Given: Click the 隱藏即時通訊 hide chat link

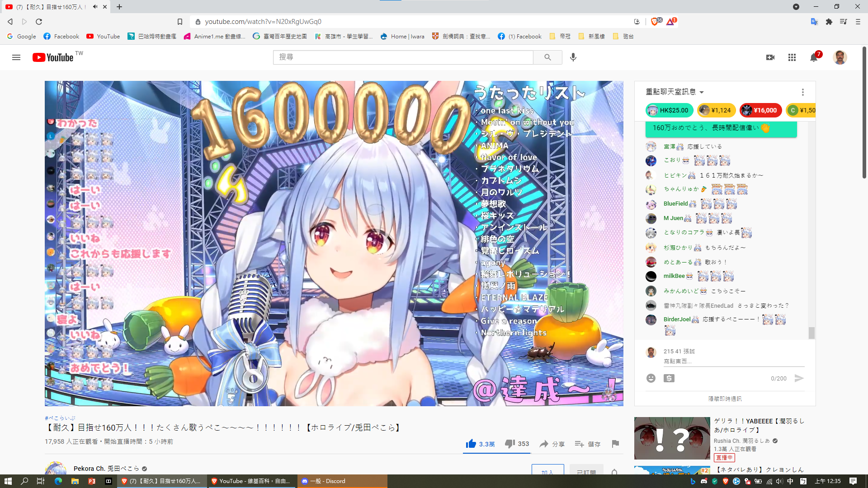Looking at the screenshot, I should (725, 399).
